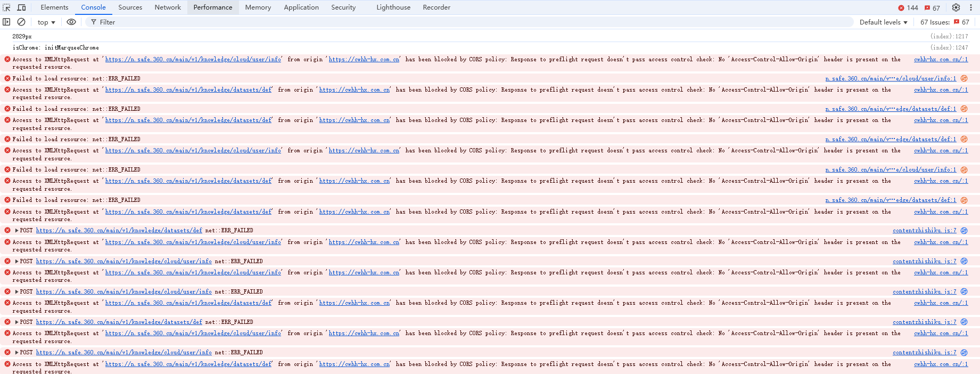Open the (index):1217 source link
The width and height of the screenshot is (980, 374).
click(x=949, y=36)
